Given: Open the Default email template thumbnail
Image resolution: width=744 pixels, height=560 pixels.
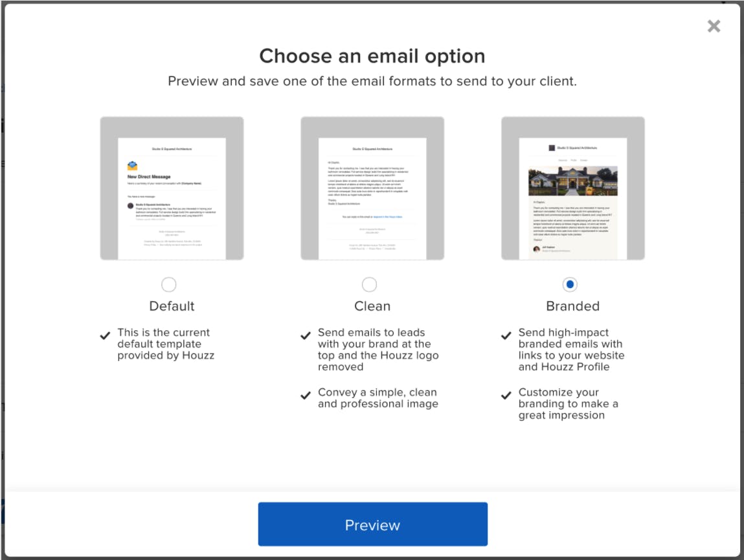Looking at the screenshot, I should (172, 188).
